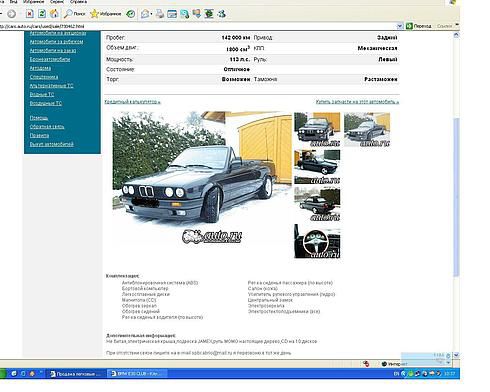
Task: Click the Print icon in toolbar
Action: point(160,14)
